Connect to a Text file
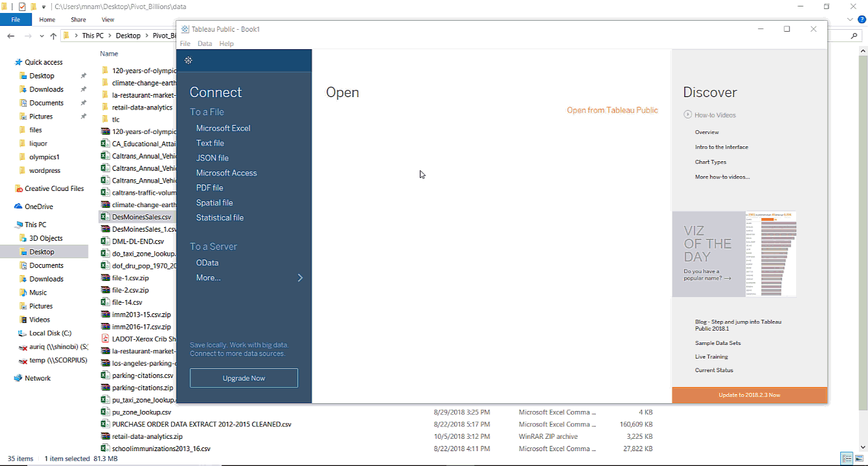The height and width of the screenshot is (466, 868). point(210,143)
